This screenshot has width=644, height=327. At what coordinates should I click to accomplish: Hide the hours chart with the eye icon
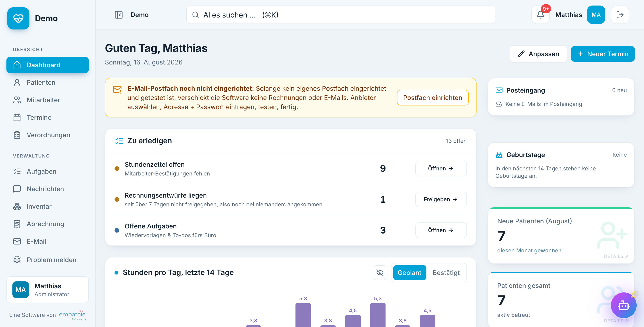click(380, 272)
